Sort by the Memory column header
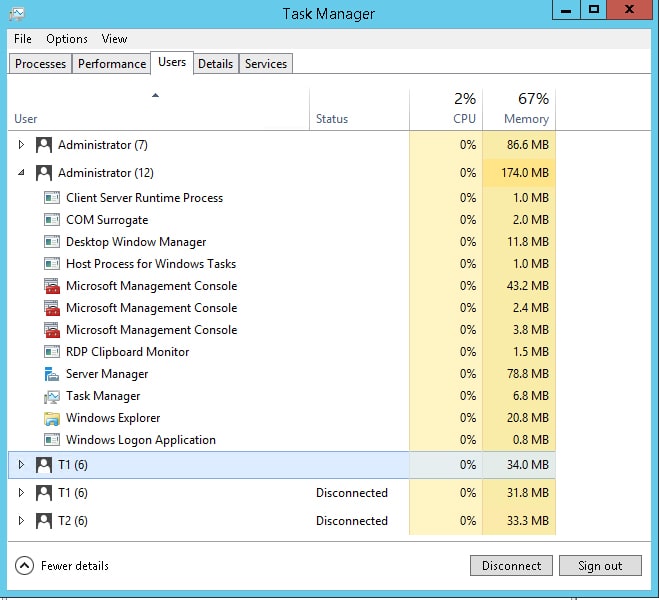Image resolution: width=659 pixels, height=600 pixels. (519, 109)
